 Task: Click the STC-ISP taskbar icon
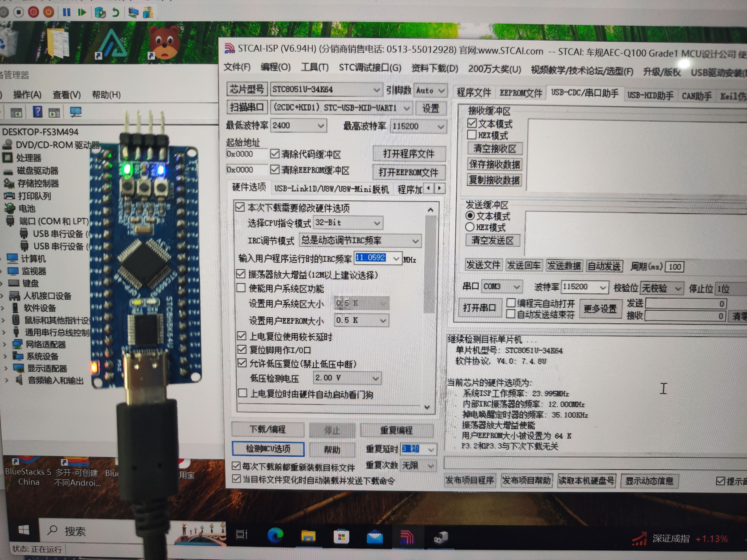pos(407,537)
